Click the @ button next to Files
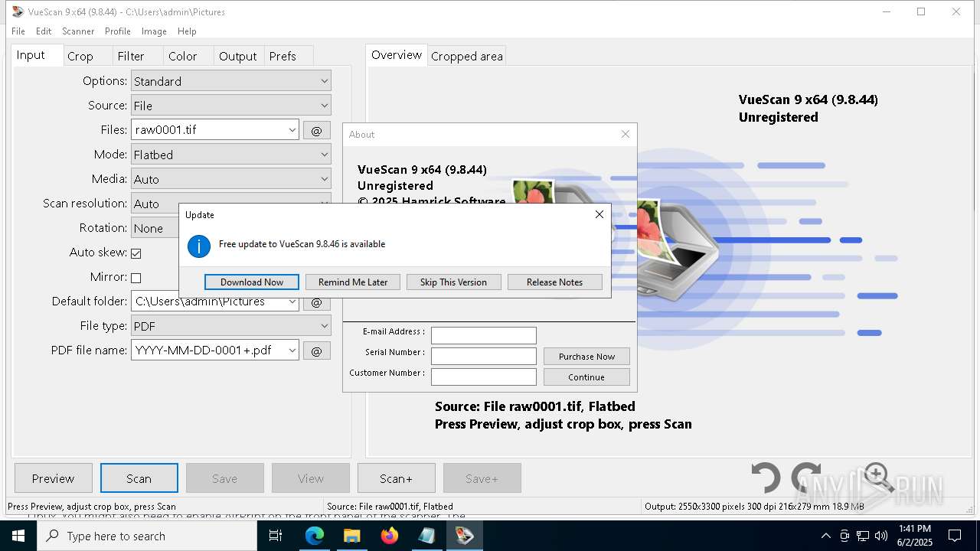The width and height of the screenshot is (980, 551). (317, 130)
